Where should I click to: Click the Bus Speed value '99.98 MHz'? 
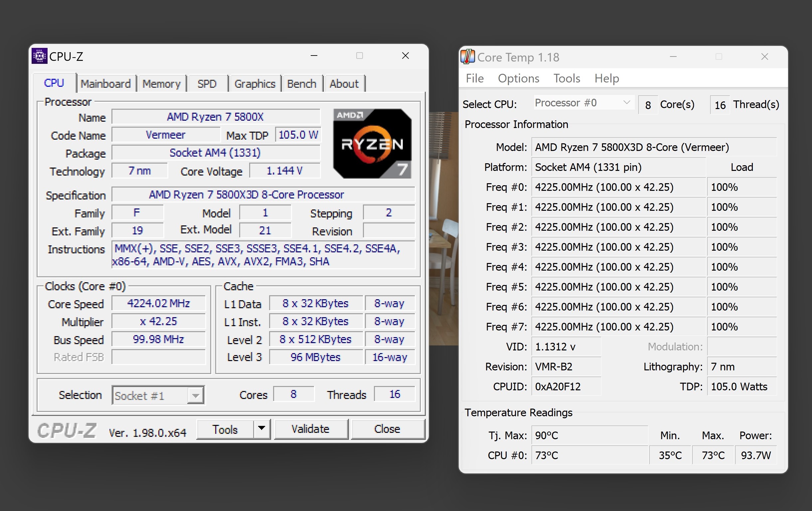[158, 339]
